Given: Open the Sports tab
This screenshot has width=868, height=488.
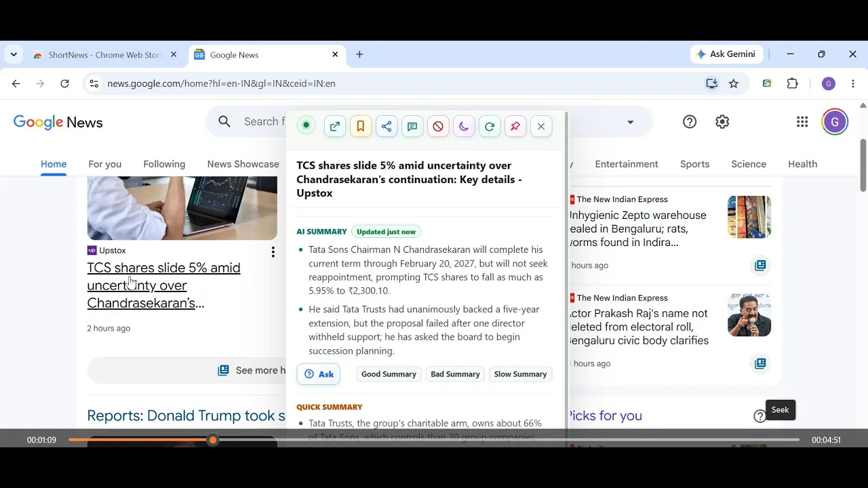Looking at the screenshot, I should click(x=694, y=164).
